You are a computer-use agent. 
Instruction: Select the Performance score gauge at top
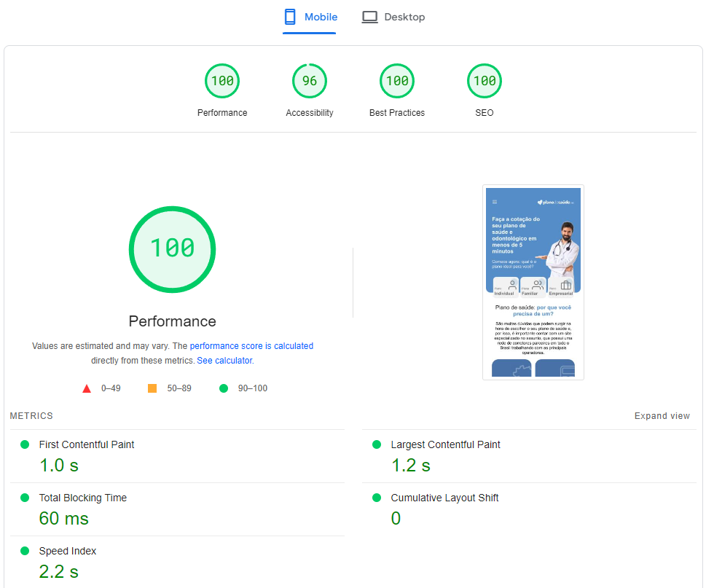pos(222,81)
